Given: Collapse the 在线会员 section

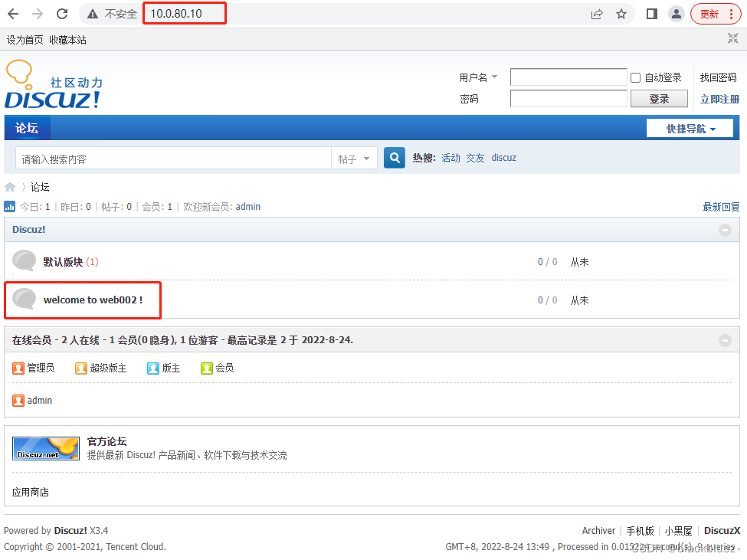Looking at the screenshot, I should [725, 340].
